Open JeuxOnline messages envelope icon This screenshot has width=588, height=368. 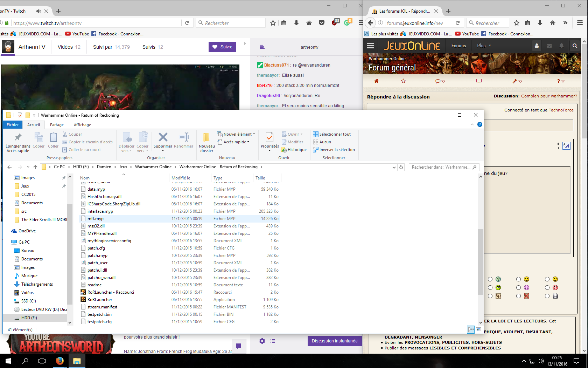pos(549,46)
